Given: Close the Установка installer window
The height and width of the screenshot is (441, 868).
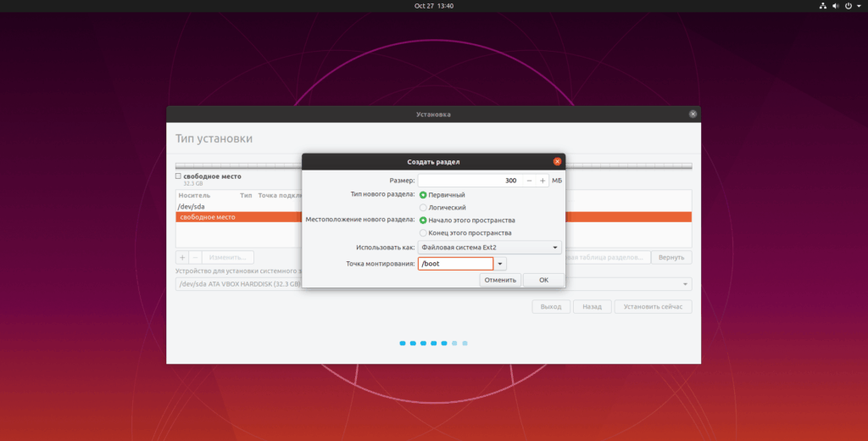Looking at the screenshot, I should click(693, 114).
